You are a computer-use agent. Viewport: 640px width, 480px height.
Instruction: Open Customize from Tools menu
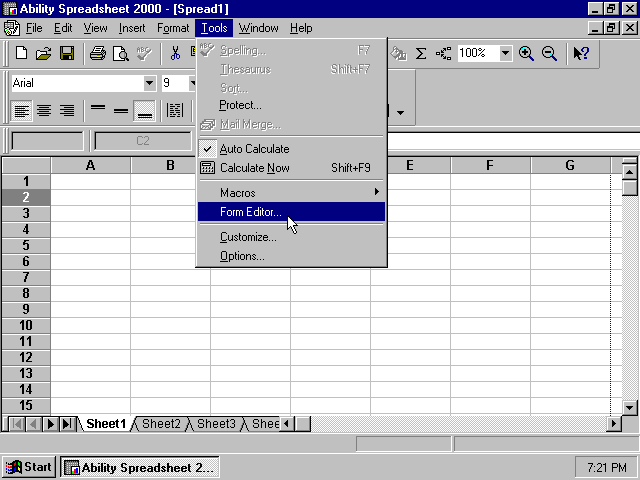[291, 237]
